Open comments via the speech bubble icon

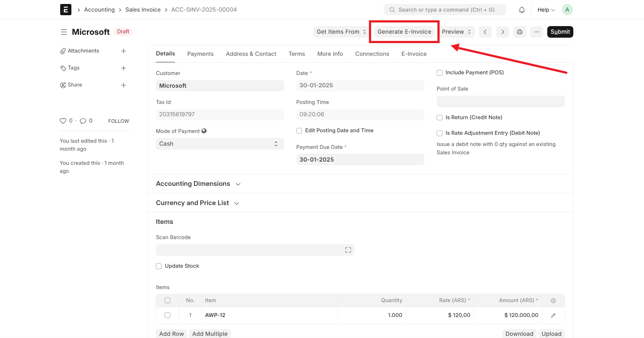[x=83, y=121]
